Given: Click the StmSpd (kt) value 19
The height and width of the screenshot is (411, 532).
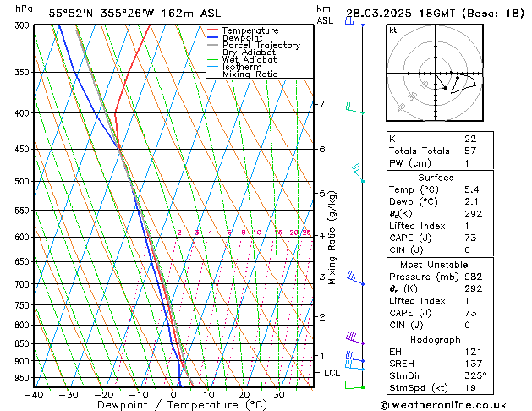Looking at the screenshot, I should click(x=470, y=387).
